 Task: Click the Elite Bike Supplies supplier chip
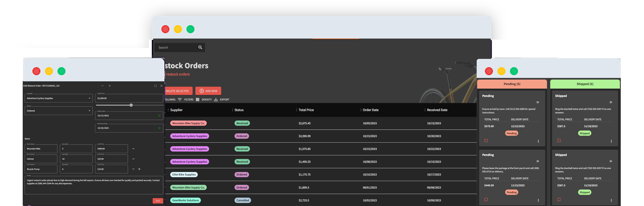184,174
